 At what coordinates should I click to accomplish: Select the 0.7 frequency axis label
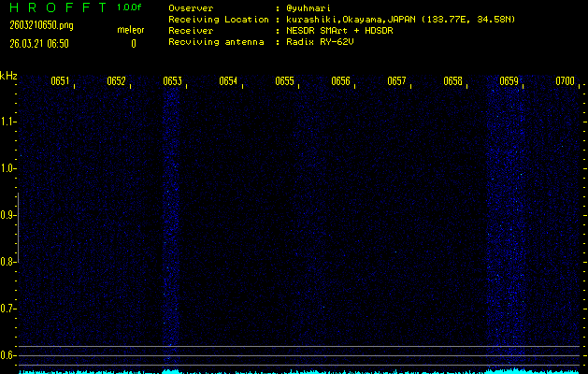8,308
